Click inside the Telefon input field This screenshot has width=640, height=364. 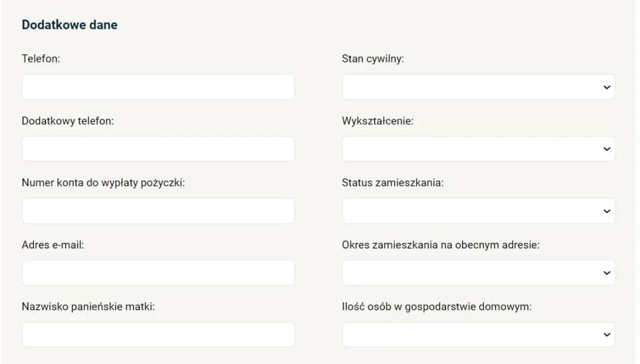click(x=157, y=87)
